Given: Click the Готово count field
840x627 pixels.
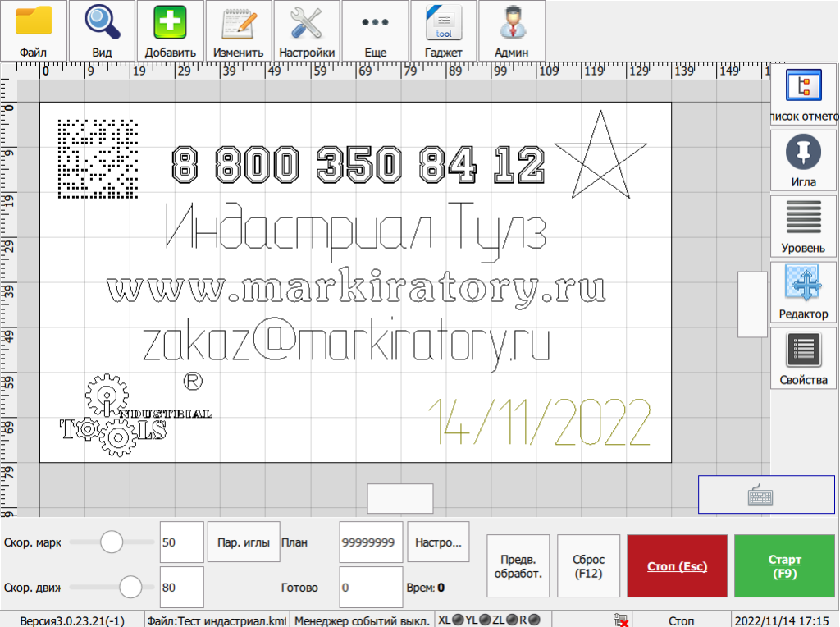Looking at the screenshot, I should point(372,587).
